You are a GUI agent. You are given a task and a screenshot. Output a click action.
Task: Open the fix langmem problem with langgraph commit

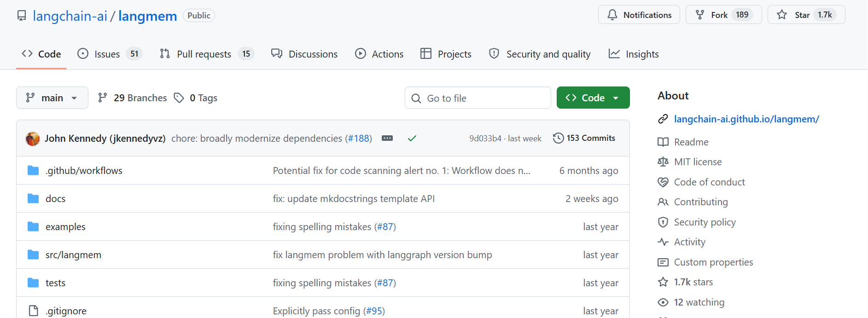point(382,255)
